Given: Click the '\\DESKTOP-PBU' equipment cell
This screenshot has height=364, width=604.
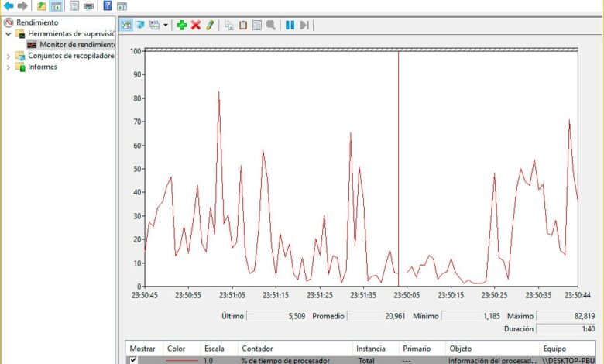Looking at the screenshot, I should point(568,361).
